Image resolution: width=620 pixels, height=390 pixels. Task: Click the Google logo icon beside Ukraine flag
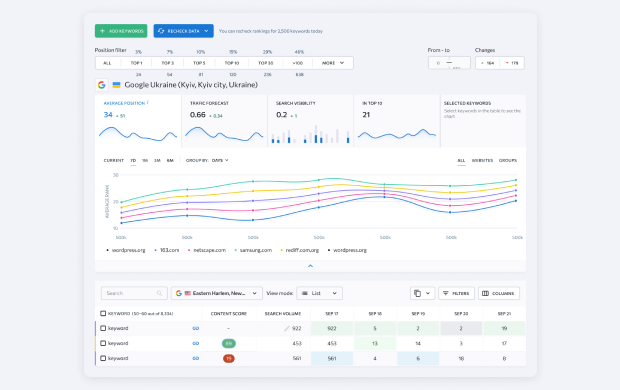pos(102,85)
